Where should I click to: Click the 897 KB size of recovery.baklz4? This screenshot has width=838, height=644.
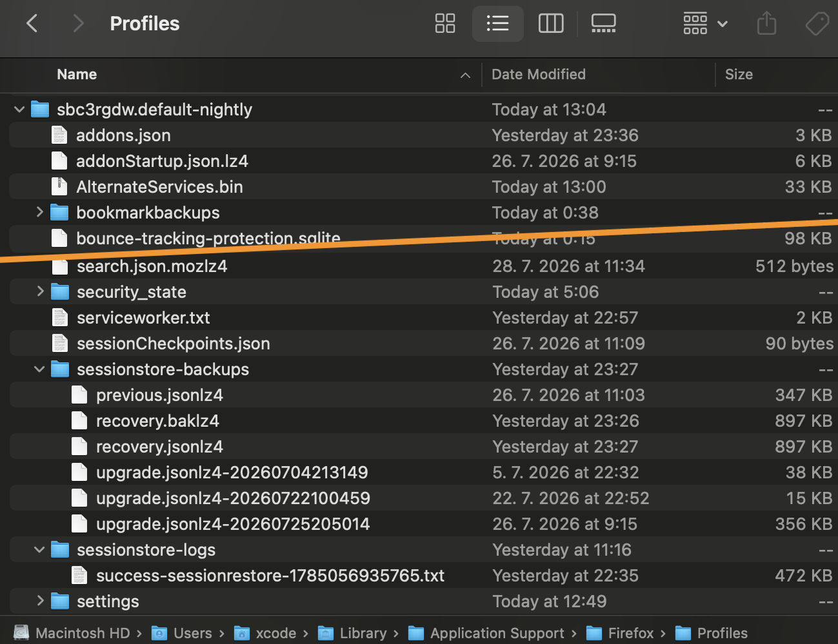[803, 421]
